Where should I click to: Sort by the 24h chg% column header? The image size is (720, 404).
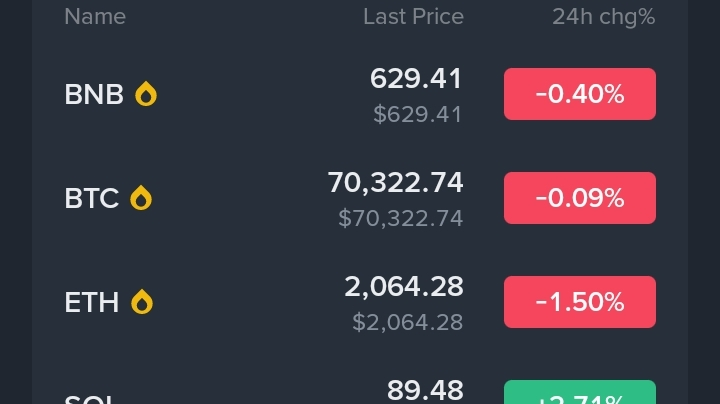pos(603,17)
